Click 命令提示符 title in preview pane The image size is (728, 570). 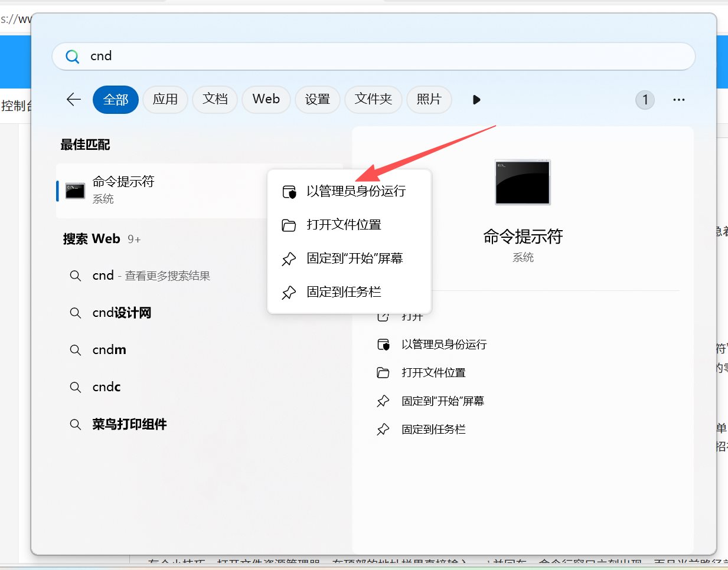pyautogui.click(x=523, y=237)
